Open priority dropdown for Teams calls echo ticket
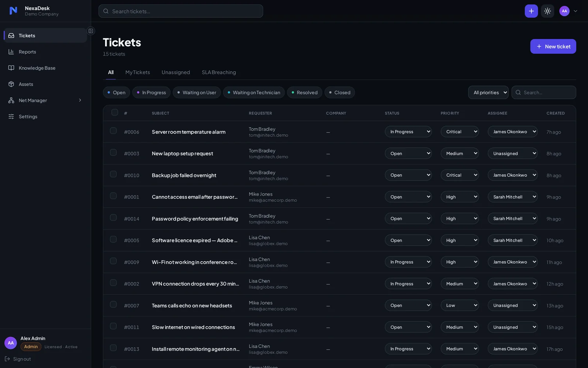The image size is (588, 368). coord(459,305)
